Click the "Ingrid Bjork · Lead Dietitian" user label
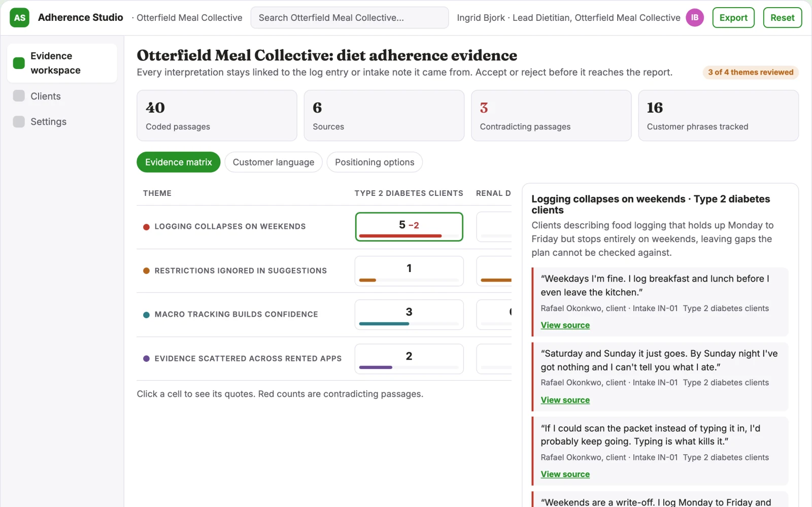 point(568,18)
